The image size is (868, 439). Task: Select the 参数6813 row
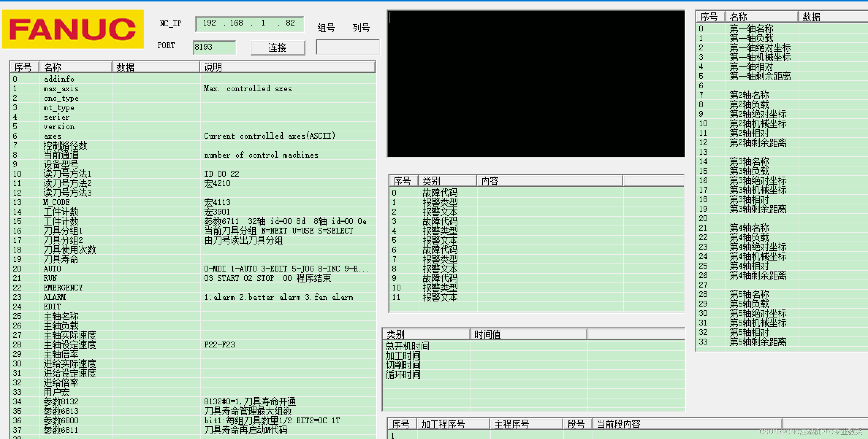(61, 411)
